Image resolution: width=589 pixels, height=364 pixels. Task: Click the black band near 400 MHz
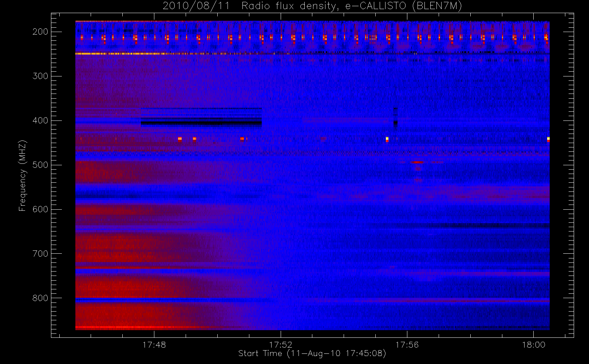tap(201, 123)
